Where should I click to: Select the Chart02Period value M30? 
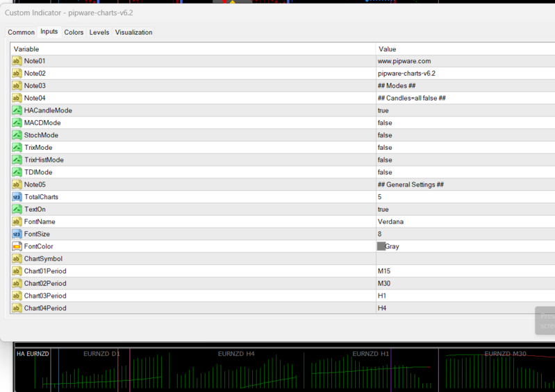pyautogui.click(x=384, y=284)
